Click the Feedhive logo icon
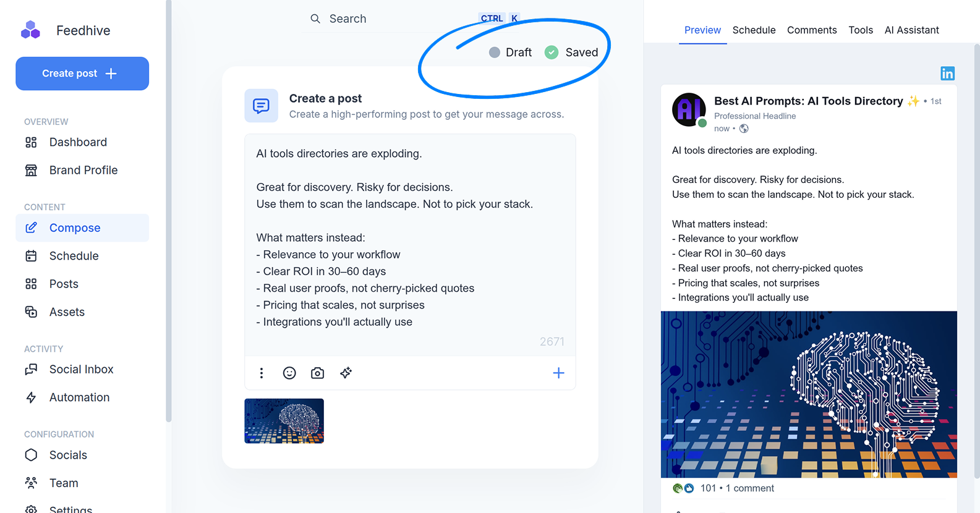980x513 pixels. tap(30, 30)
